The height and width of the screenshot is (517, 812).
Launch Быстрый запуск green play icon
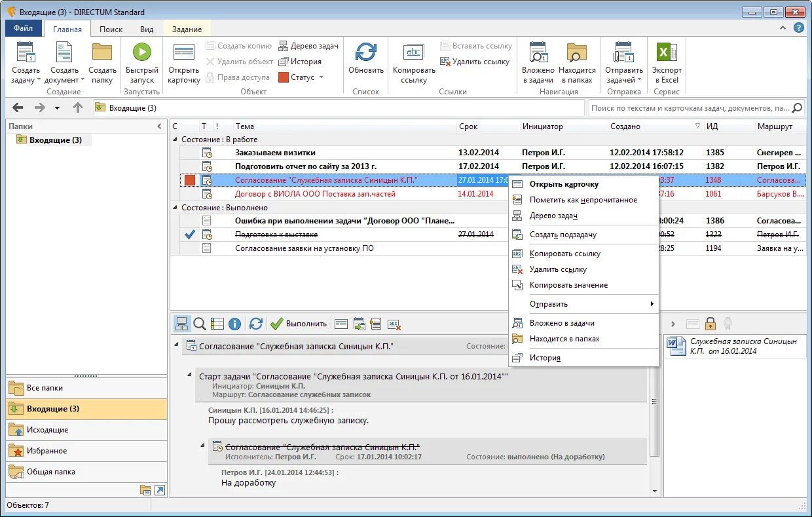[x=142, y=52]
